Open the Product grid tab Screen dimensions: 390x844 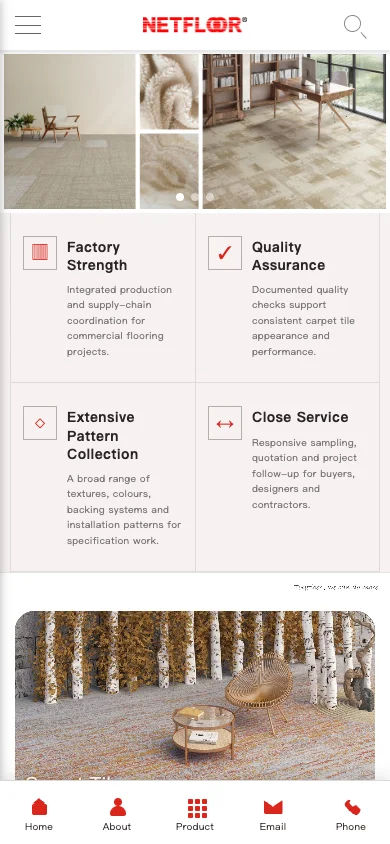point(195,814)
